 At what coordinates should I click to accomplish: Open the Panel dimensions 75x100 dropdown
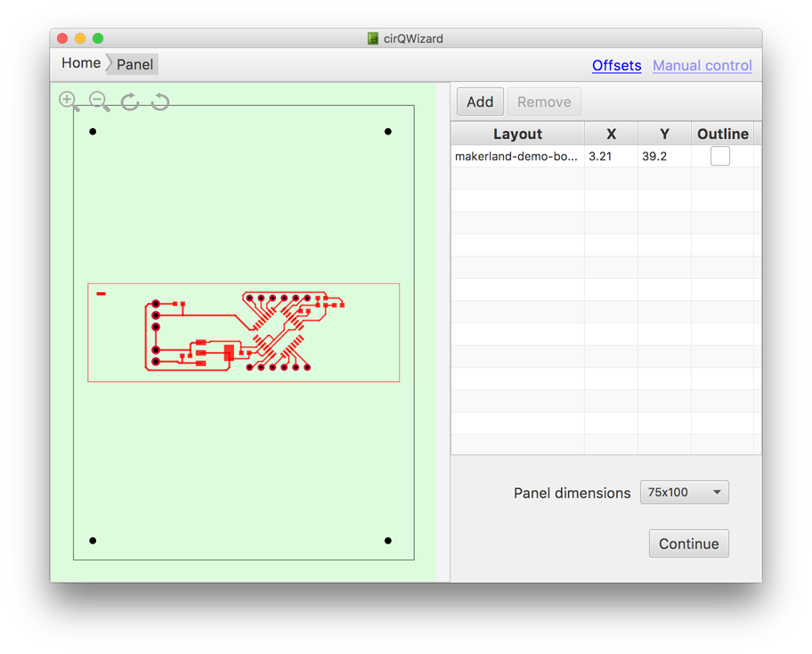(684, 493)
